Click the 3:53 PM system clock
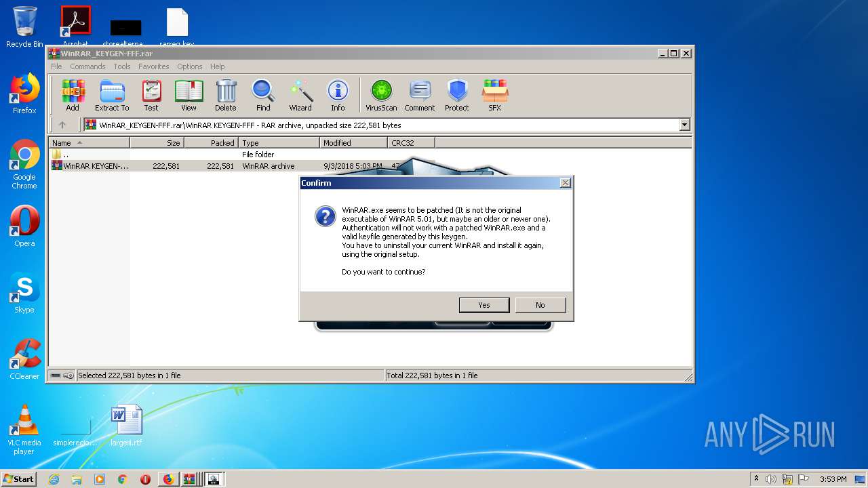This screenshot has height=488, width=868. (833, 479)
